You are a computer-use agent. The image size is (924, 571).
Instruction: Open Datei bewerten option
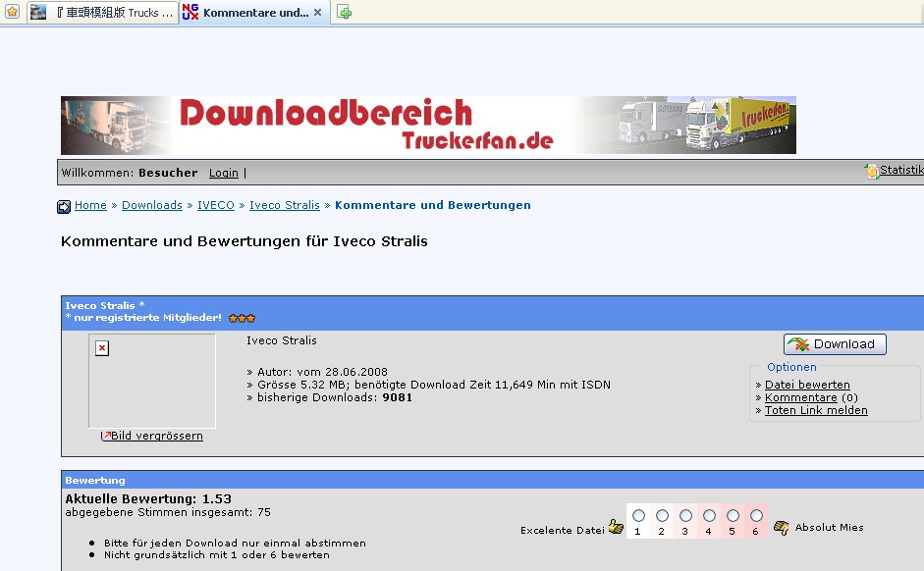807,385
